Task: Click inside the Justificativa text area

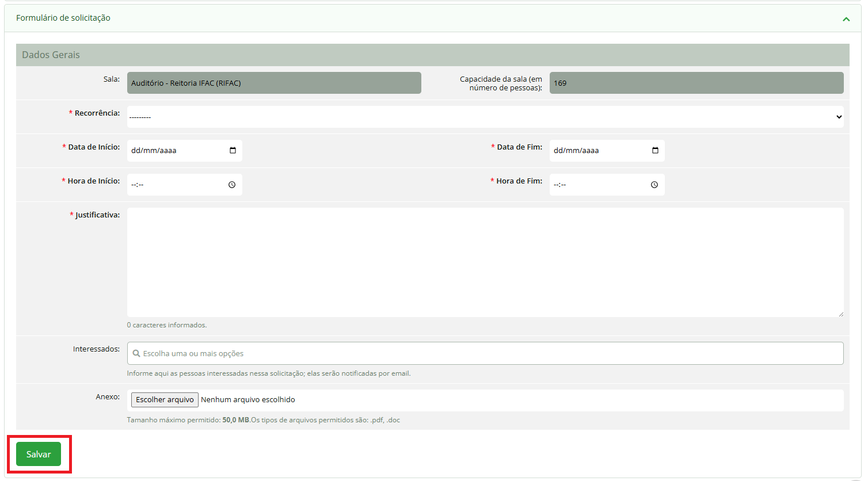Action: tap(485, 262)
